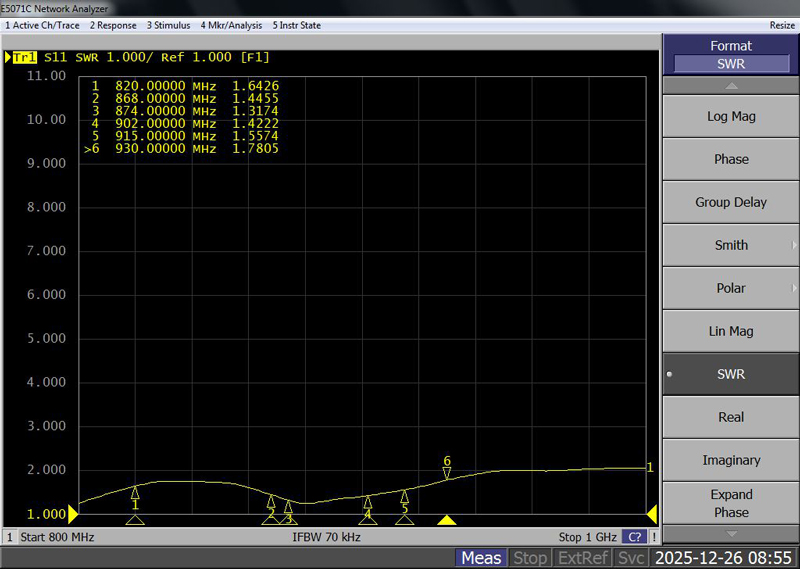
Task: Select marker 6 on the SWR trace
Action: click(447, 472)
